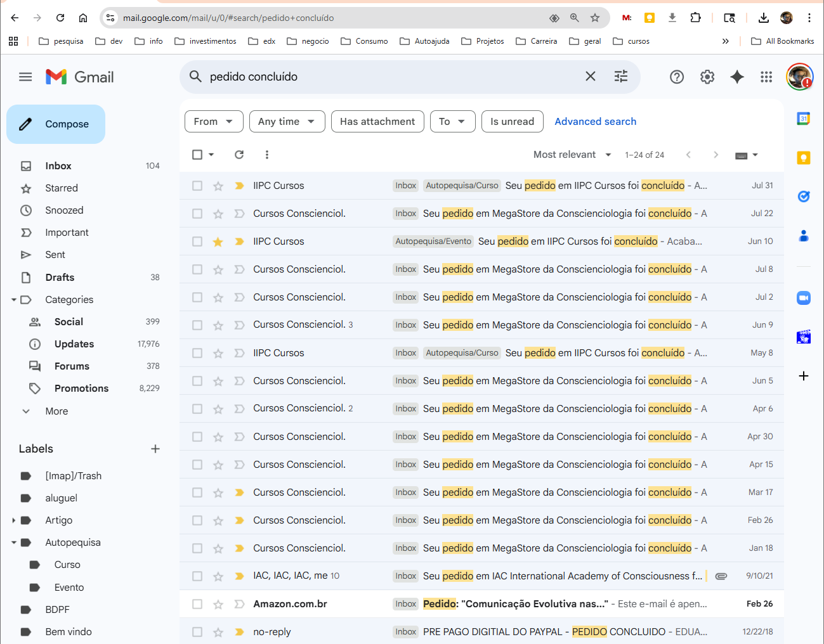This screenshot has width=824, height=644.
Task: Open Contacts side panel
Action: click(804, 236)
